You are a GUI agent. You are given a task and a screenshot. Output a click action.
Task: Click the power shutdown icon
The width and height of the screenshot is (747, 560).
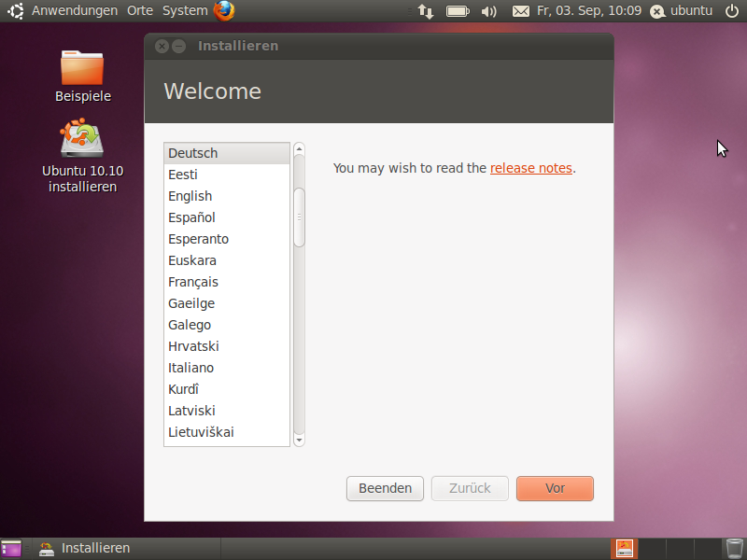[731, 11]
